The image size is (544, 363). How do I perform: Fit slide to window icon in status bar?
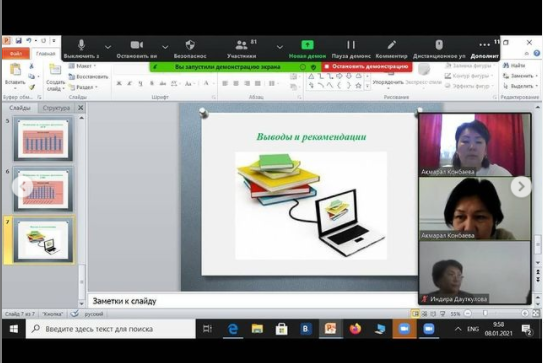click(x=536, y=313)
